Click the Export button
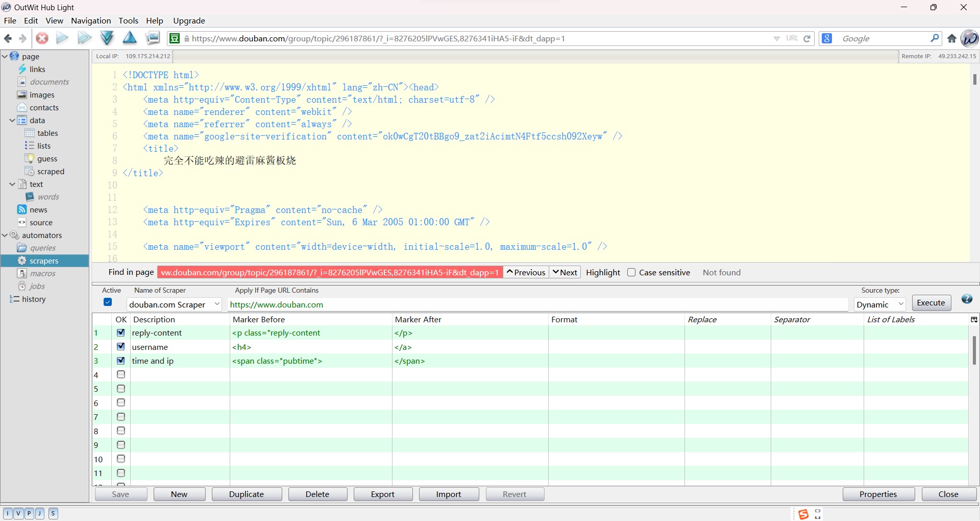 383,494
